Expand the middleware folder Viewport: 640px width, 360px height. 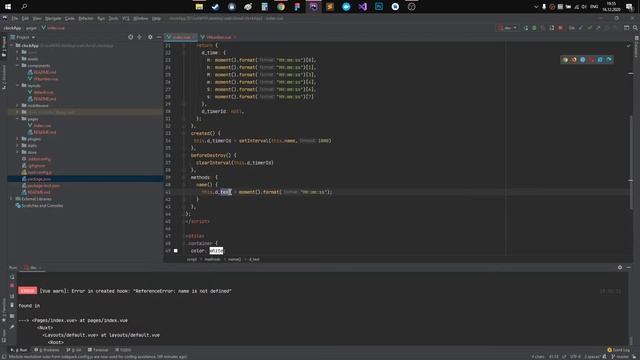(18, 105)
